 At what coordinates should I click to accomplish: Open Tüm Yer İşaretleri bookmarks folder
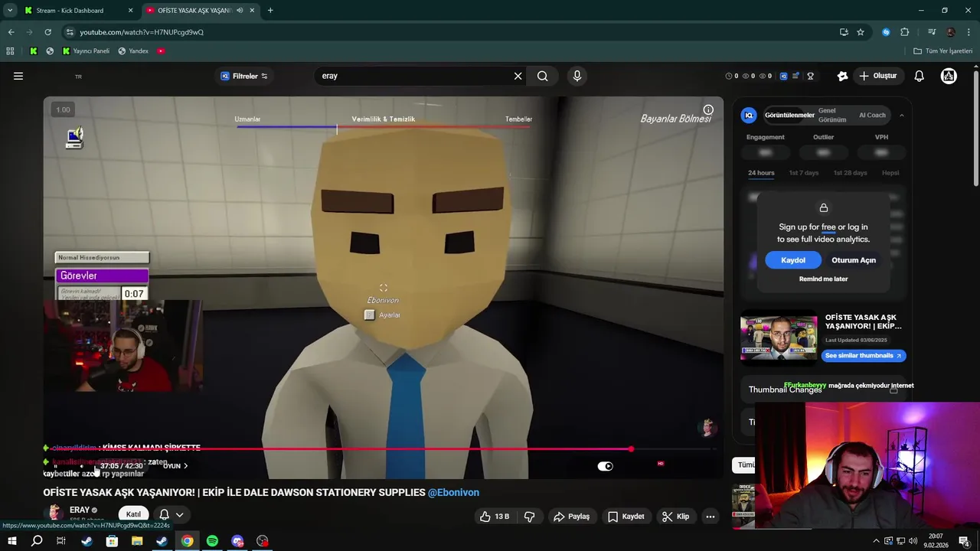[942, 51]
